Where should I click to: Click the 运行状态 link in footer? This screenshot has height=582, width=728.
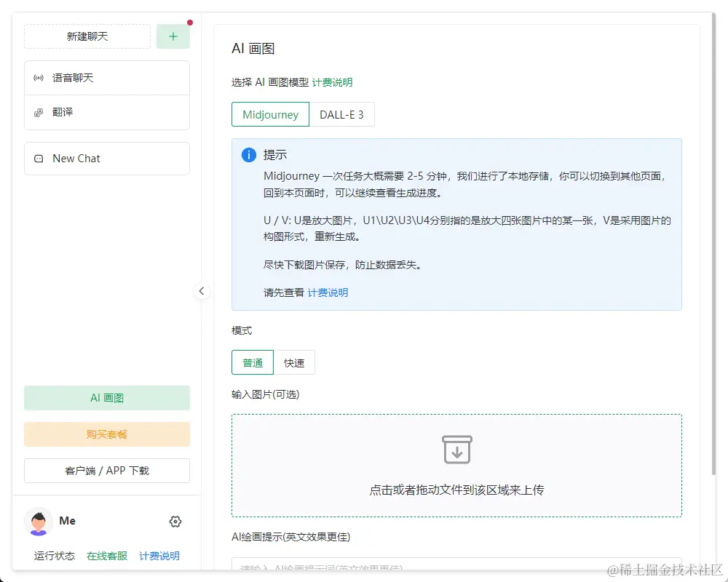[55, 556]
